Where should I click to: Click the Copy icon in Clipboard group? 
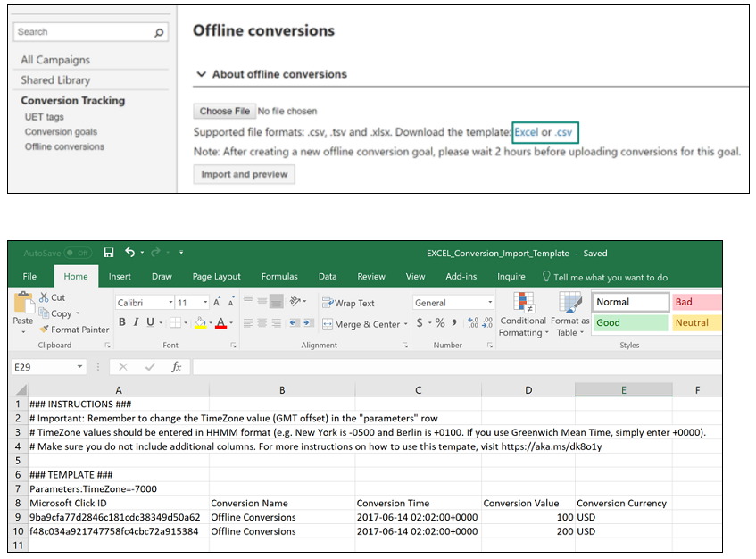pos(44,313)
